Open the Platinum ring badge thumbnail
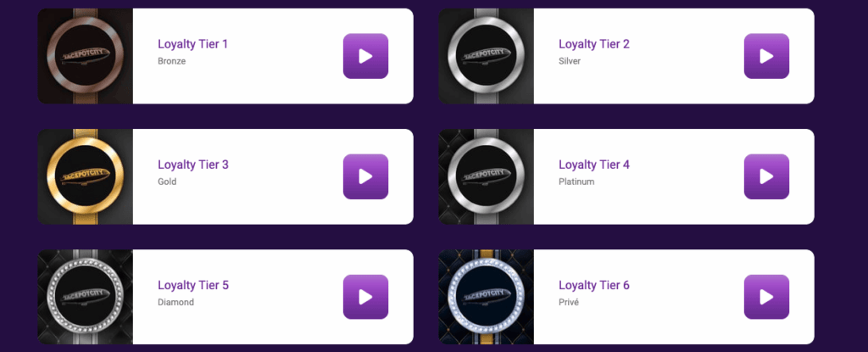This screenshot has height=352, width=868. (486, 176)
